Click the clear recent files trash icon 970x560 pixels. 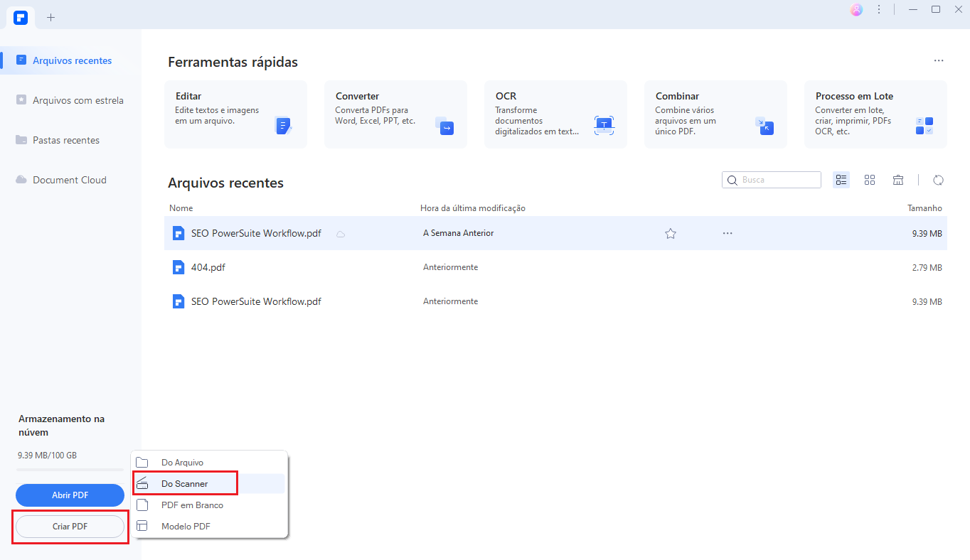[x=898, y=180]
